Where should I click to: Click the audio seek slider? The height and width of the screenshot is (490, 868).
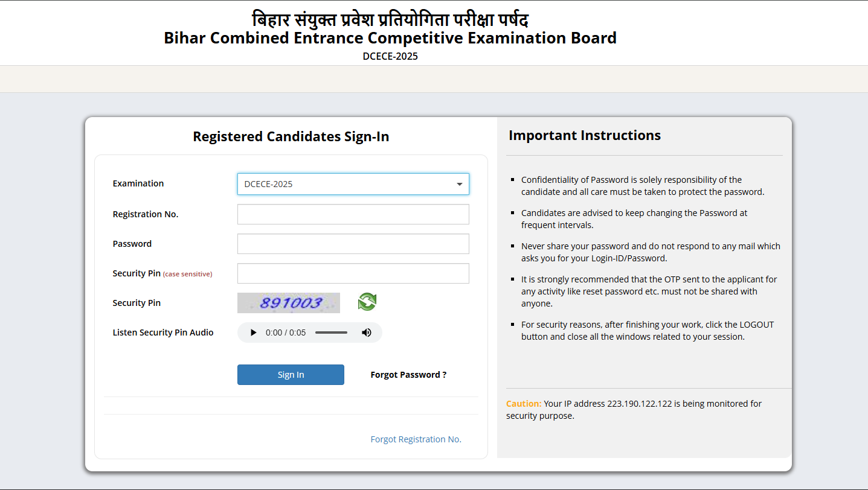pos(331,332)
